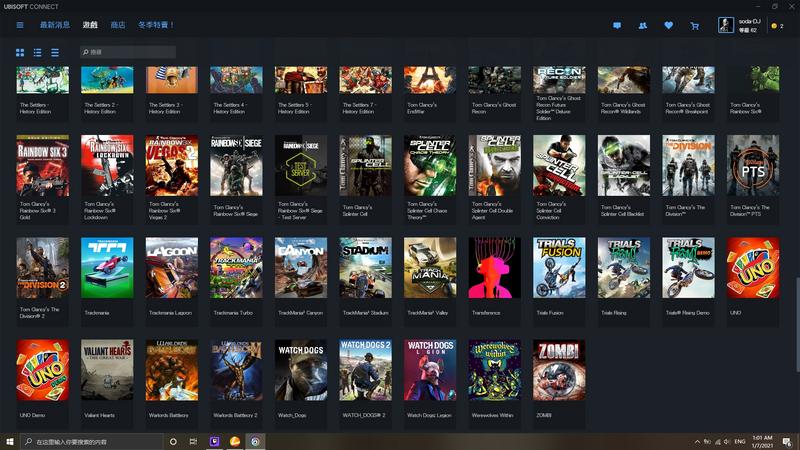Open ZOMBI game cover
The height and width of the screenshot is (450, 800).
tap(559, 370)
